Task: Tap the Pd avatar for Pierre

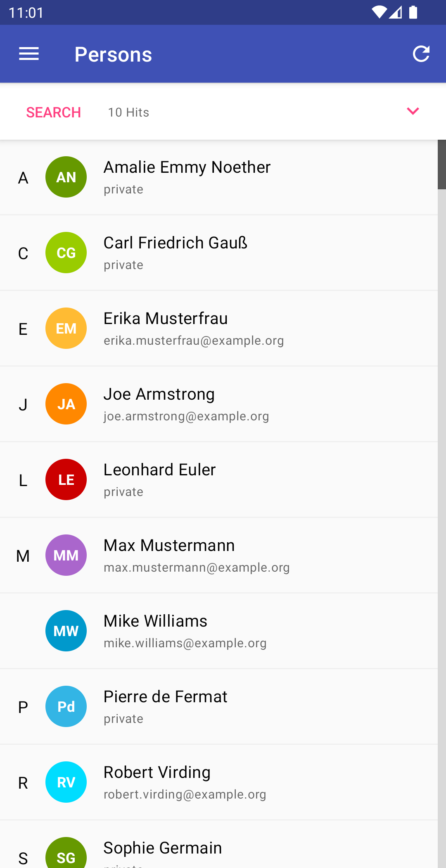Action: 66,706
